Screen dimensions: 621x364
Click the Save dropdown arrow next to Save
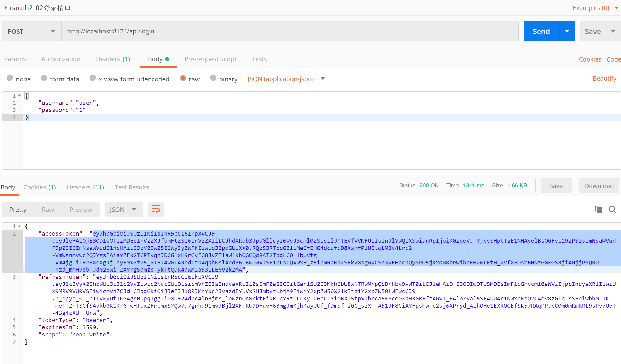click(x=613, y=31)
